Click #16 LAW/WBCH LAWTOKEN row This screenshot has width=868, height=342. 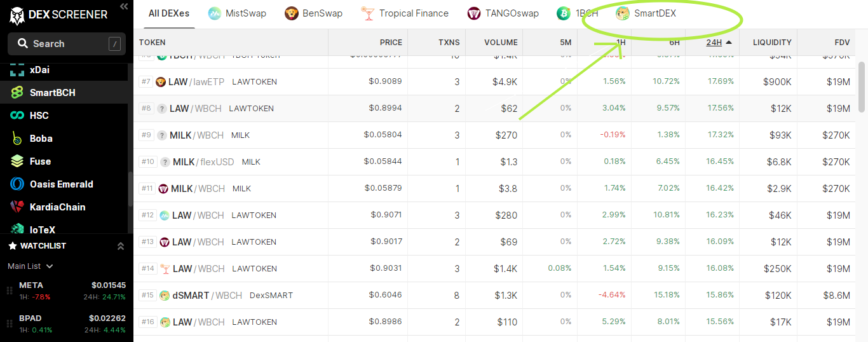pos(495,322)
